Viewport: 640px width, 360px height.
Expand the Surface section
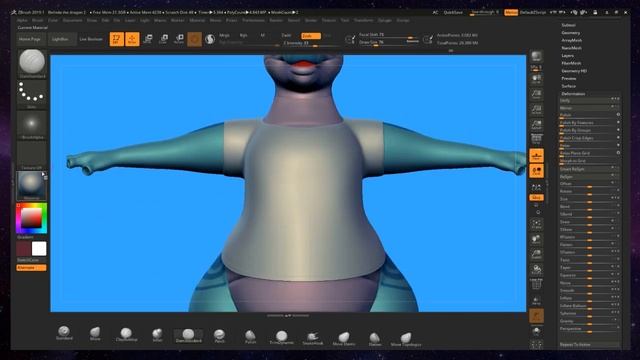(569, 86)
